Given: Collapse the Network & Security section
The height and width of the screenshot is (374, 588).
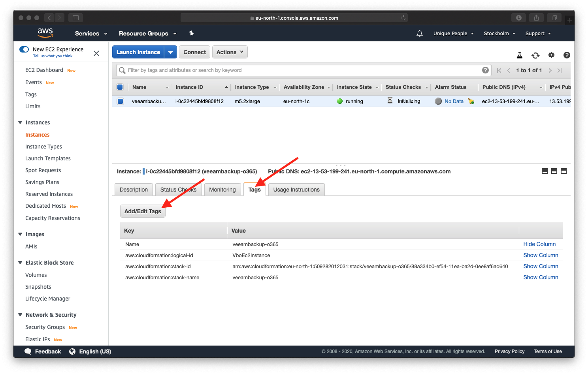Looking at the screenshot, I should pos(20,315).
